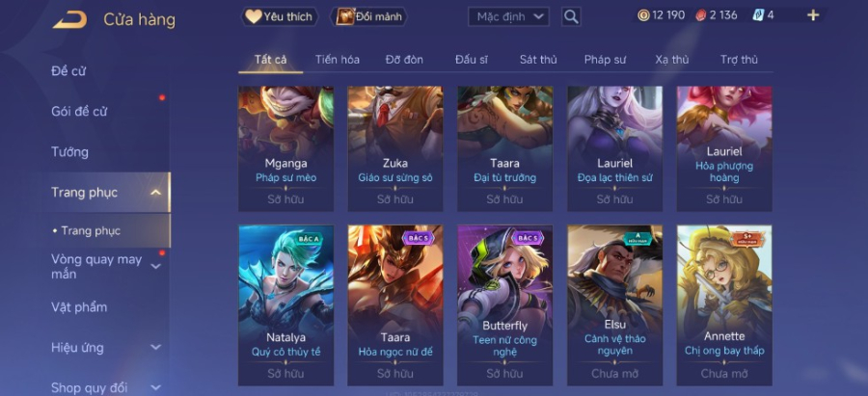Screen dimensions: 868x396
Task: Switch to the Sát thủ tab
Action: [x=538, y=60]
